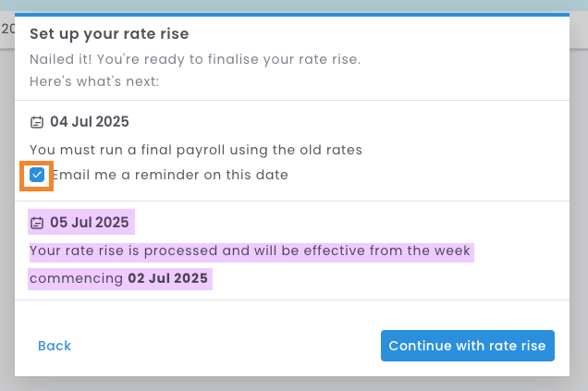The height and width of the screenshot is (391, 588).
Task: Click the "Set up your rate rise" heading
Action: 109,34
